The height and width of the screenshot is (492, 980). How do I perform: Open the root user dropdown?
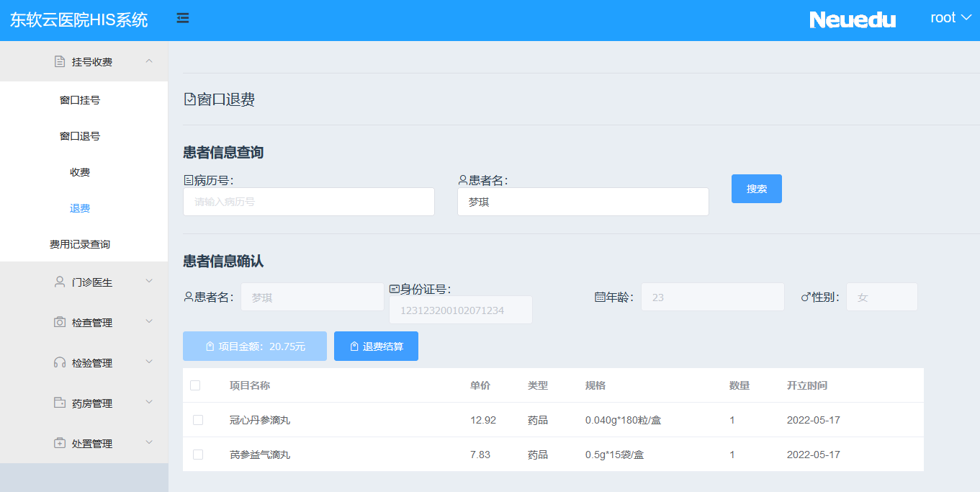(x=951, y=18)
